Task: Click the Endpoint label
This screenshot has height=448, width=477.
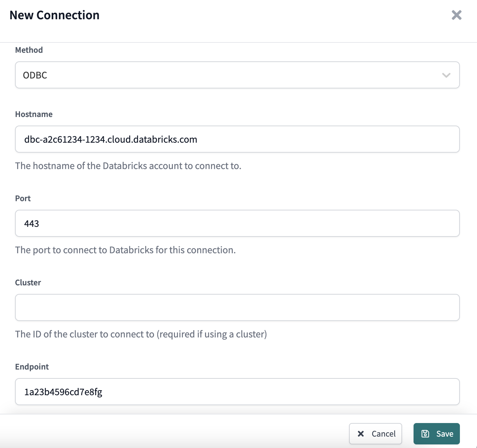Action: click(x=32, y=367)
